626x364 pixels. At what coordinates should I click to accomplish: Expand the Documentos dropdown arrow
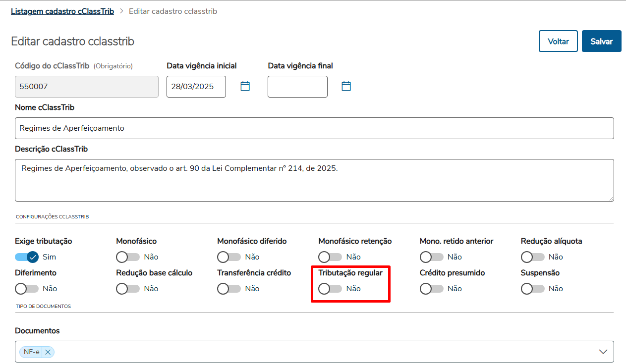tap(603, 352)
